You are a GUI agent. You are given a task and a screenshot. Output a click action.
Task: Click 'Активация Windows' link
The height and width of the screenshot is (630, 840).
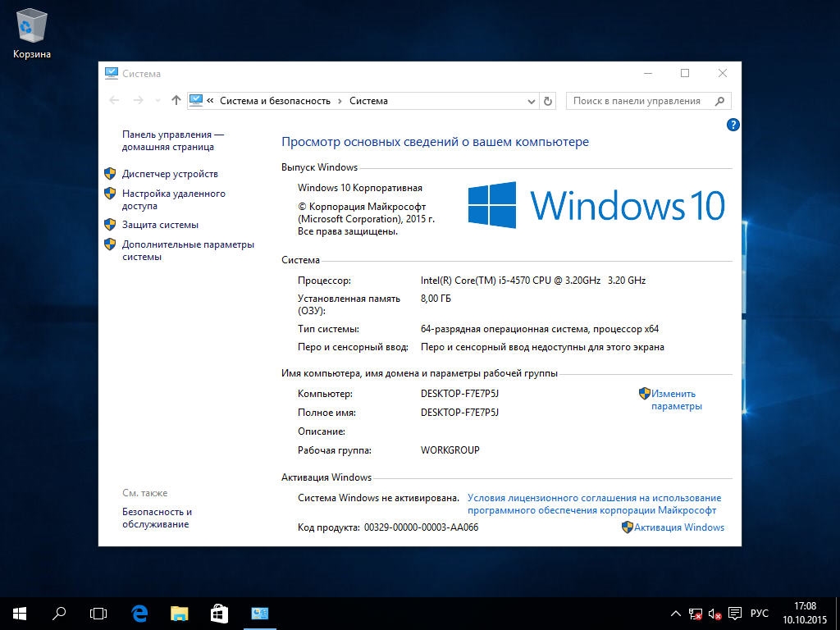coord(679,527)
